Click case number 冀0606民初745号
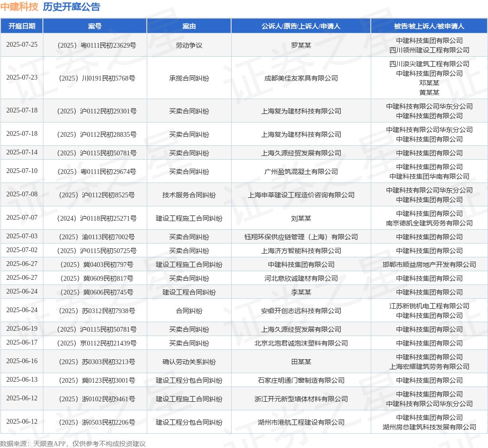Viewport: 488px width, 448px height. click(x=97, y=292)
